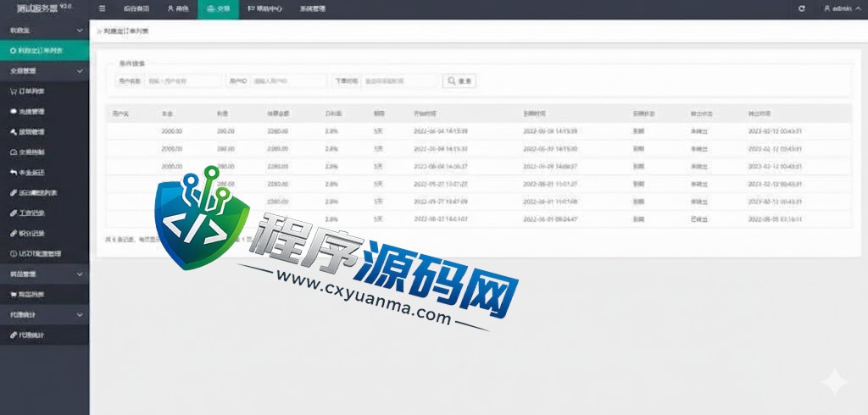Click the 转出时间 column header
The height and width of the screenshot is (415, 868).
tap(759, 113)
